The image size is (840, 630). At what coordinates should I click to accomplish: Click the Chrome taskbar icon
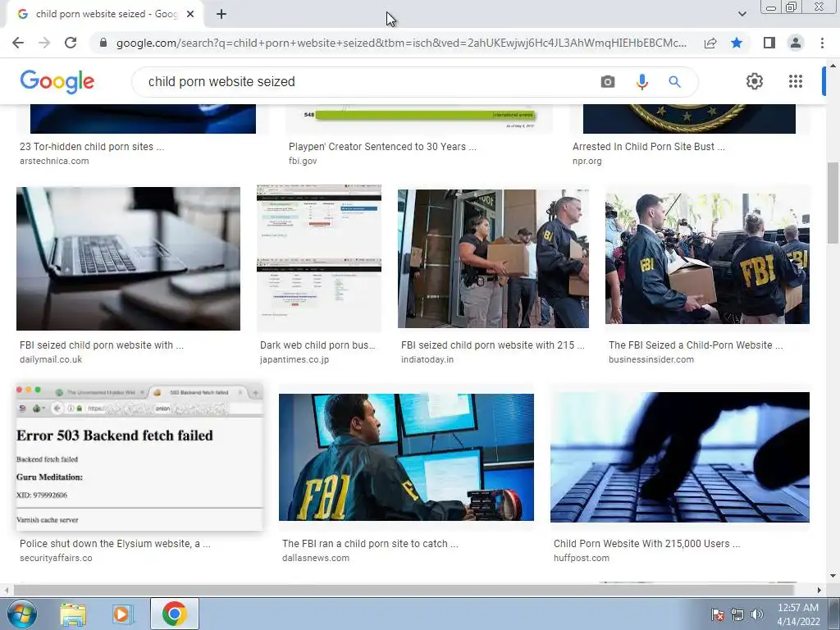(175, 614)
